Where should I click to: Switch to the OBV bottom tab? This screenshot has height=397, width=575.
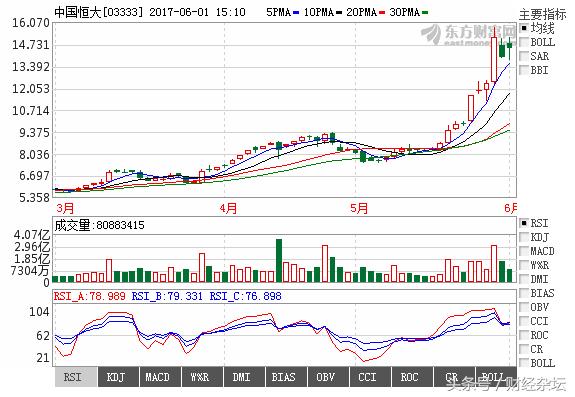[328, 377]
